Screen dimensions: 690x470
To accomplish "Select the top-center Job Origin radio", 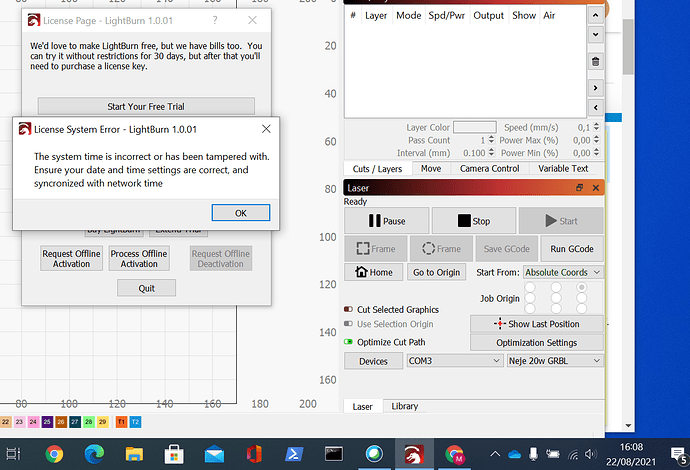I will [556, 287].
